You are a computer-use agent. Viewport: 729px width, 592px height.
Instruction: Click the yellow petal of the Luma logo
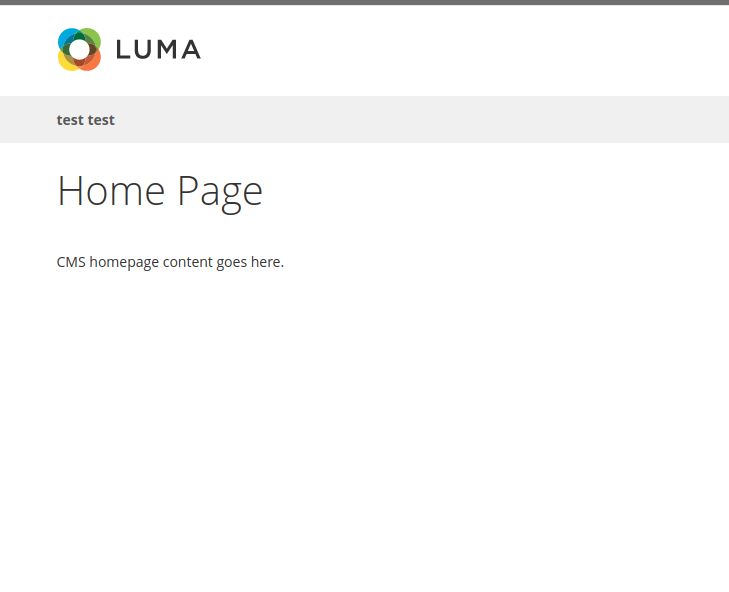point(66,63)
